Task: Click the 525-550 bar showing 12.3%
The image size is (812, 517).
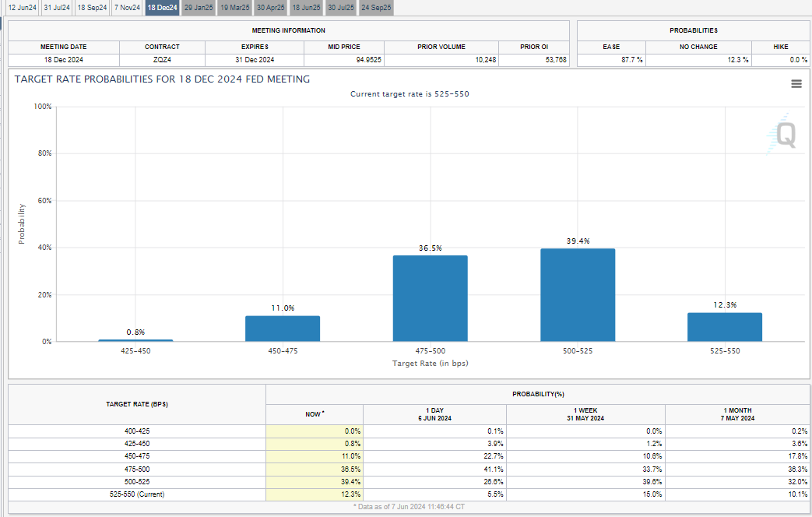Action: 725,327
